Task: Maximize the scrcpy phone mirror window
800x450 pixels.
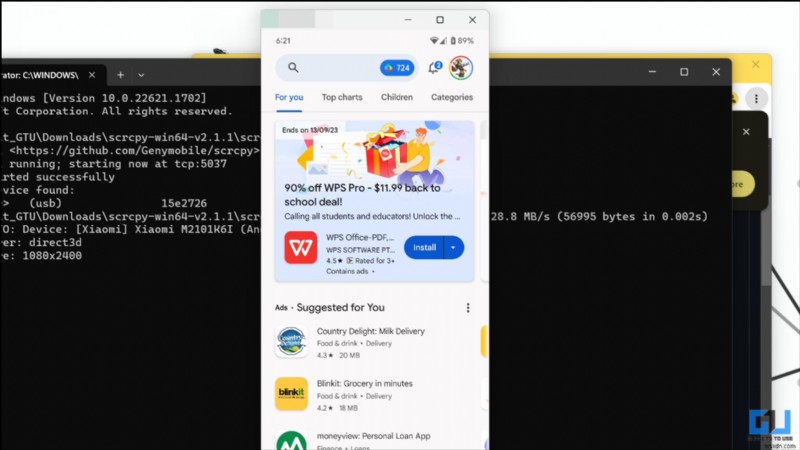Action: [440, 20]
